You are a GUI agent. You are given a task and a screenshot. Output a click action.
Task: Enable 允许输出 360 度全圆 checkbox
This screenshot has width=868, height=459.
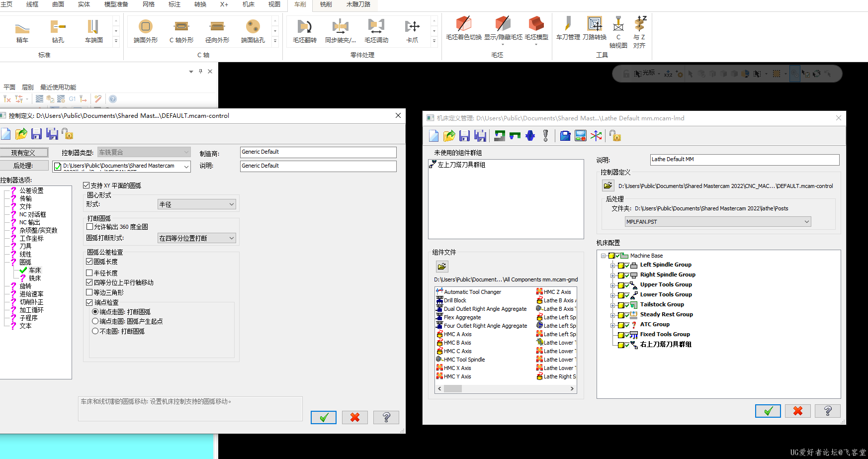90,227
